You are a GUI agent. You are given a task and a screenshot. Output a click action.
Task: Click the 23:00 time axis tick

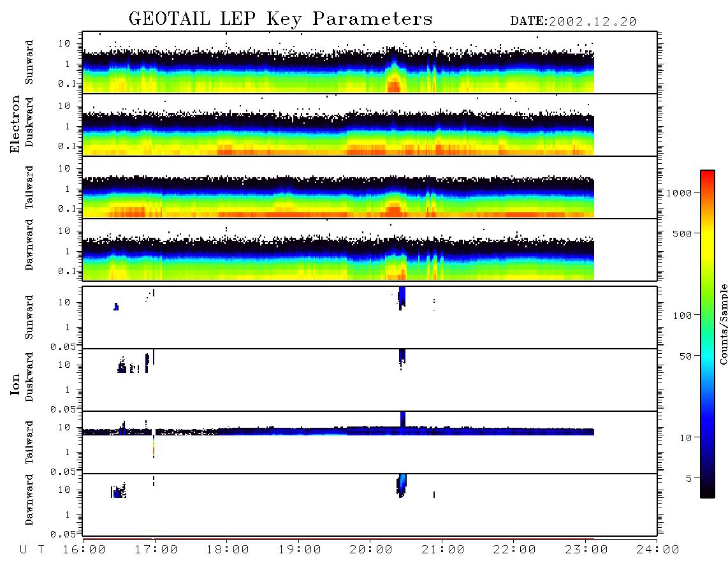[586, 550]
